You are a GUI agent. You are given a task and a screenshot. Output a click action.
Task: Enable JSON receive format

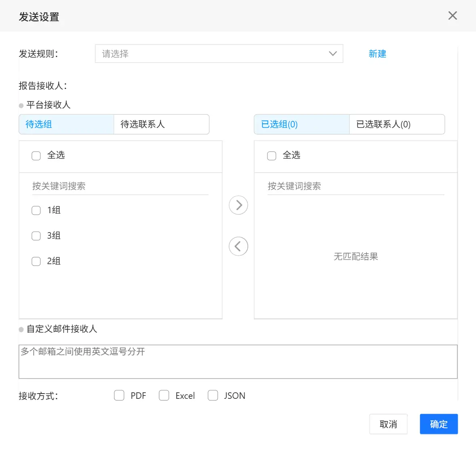coord(213,395)
